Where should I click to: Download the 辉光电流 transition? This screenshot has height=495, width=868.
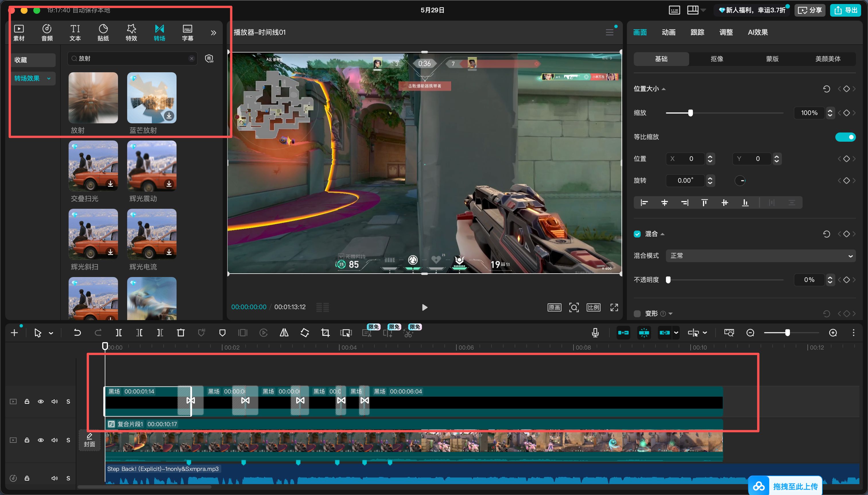(x=169, y=252)
